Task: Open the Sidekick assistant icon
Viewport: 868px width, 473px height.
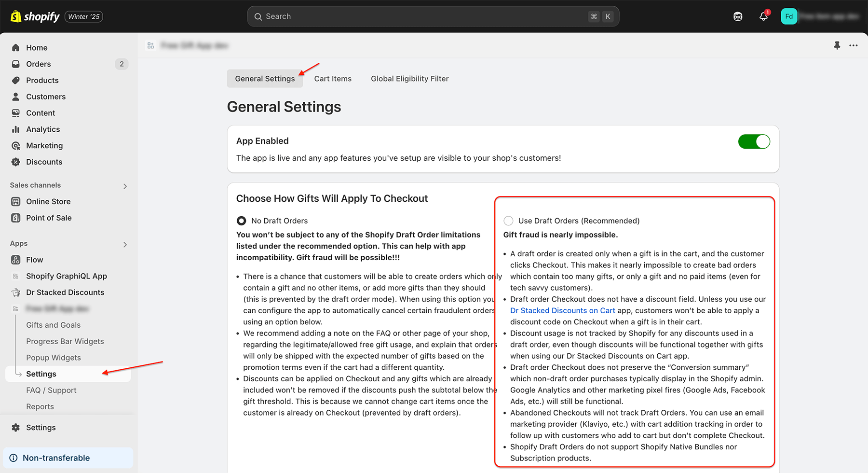Action: [x=738, y=16]
